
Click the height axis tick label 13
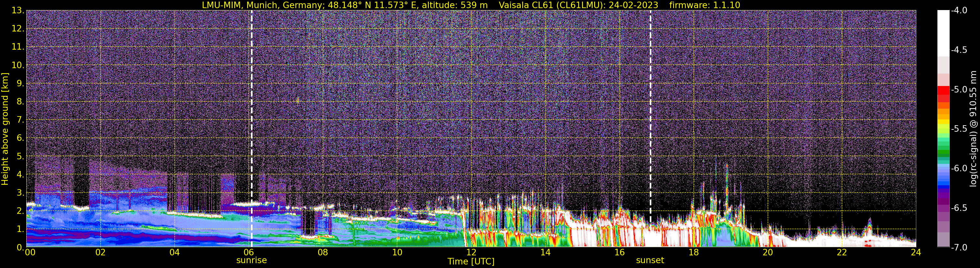(18, 11)
